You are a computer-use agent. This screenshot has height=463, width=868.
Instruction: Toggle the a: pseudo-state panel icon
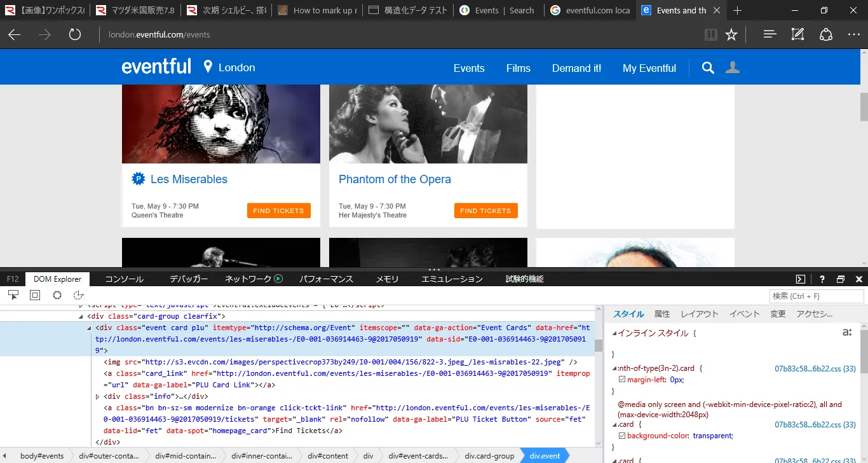coord(847,332)
